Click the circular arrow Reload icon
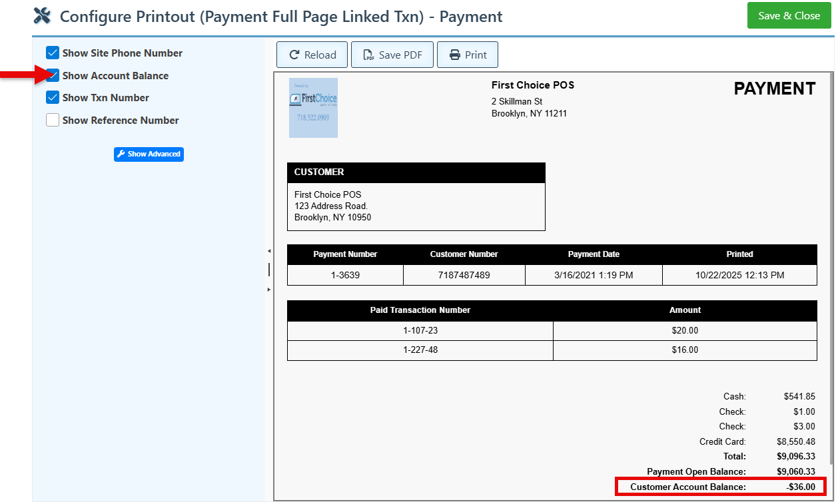Screen dimensions: 836x504 pyautogui.click(x=292, y=55)
